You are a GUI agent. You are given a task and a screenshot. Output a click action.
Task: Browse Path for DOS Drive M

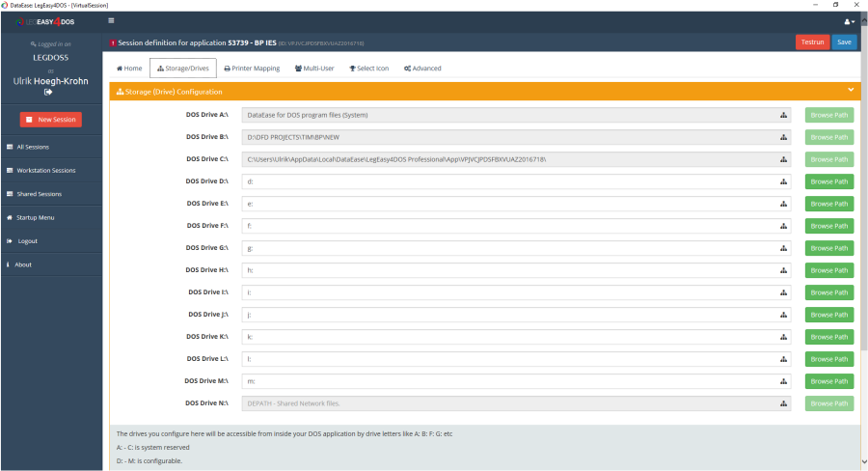(829, 381)
